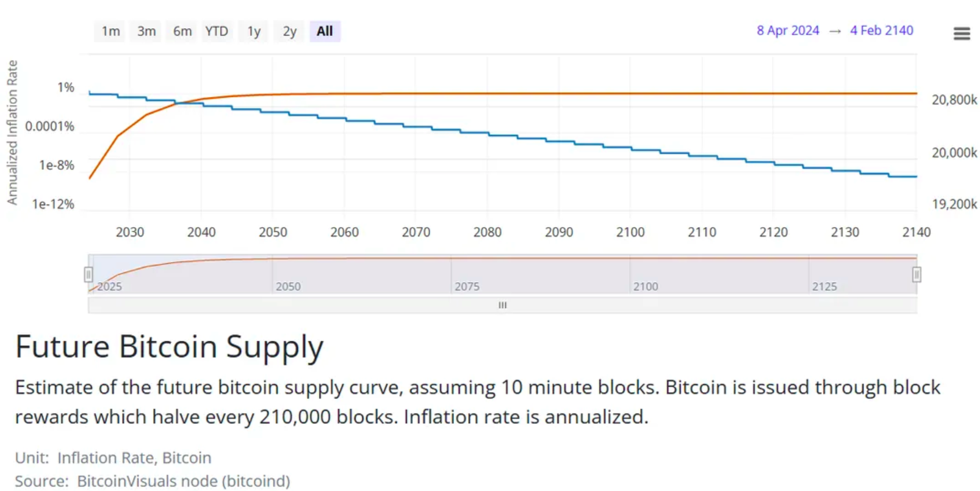Click the Annualized Inflation Rate axis title
Image resolution: width=980 pixels, height=491 pixels.
[12, 132]
